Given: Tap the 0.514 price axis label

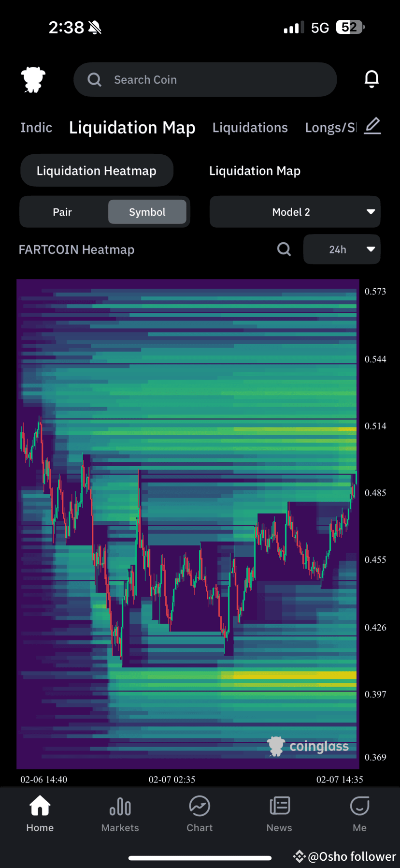Looking at the screenshot, I should pyautogui.click(x=375, y=426).
